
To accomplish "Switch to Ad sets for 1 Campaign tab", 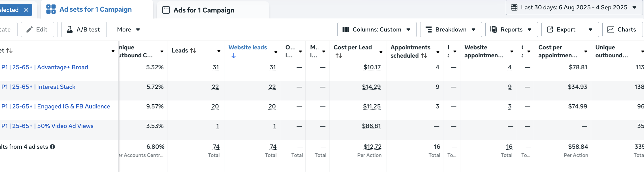I will coord(95,9).
